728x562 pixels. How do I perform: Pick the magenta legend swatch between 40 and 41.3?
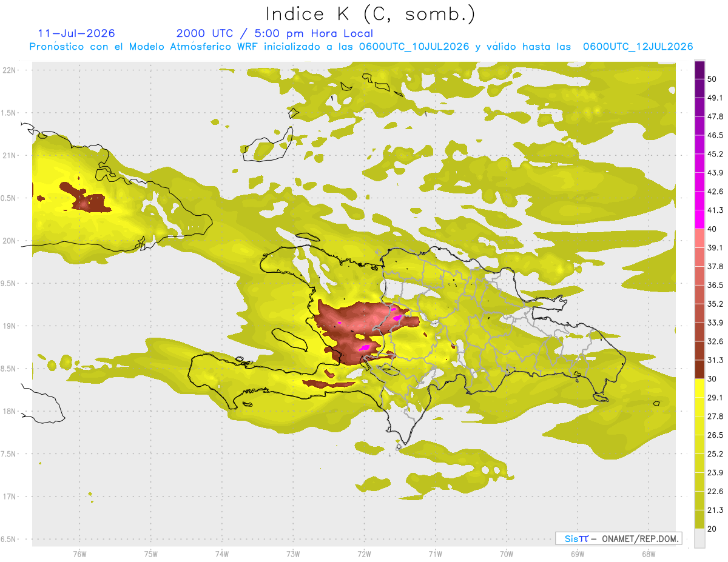coord(699,219)
